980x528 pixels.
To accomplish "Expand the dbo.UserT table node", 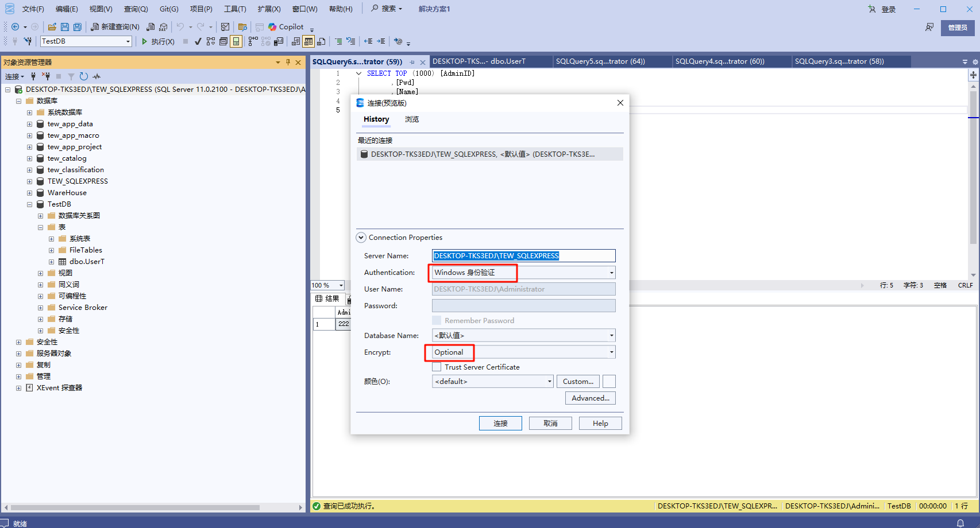I will pyautogui.click(x=51, y=262).
